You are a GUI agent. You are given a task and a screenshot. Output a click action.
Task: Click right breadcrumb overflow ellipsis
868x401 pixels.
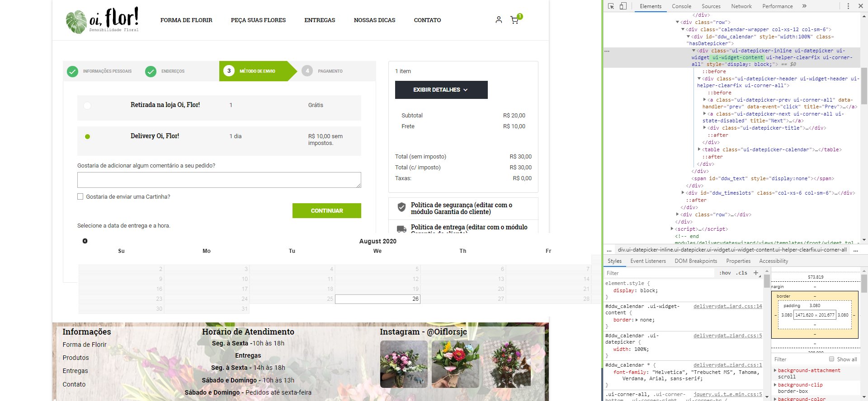tap(856, 250)
